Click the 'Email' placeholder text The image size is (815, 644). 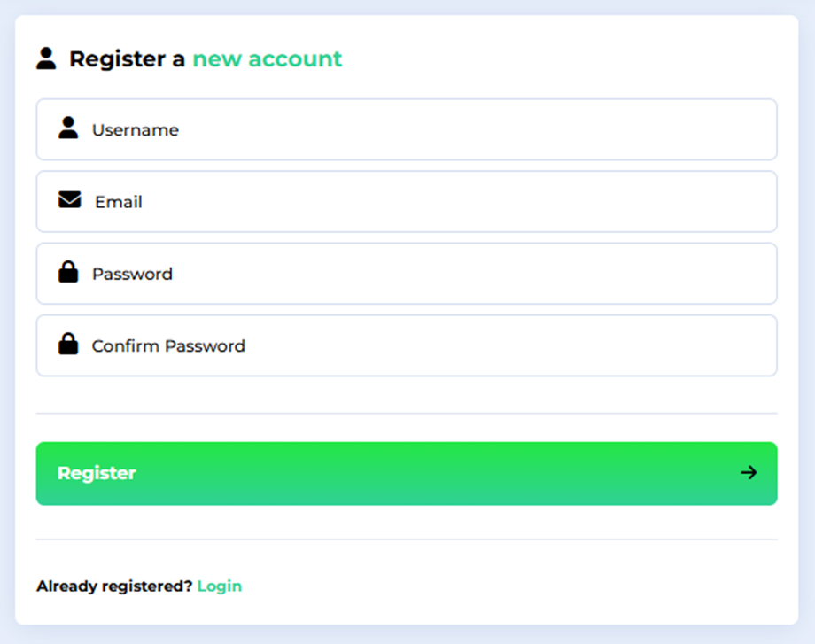[x=119, y=202]
